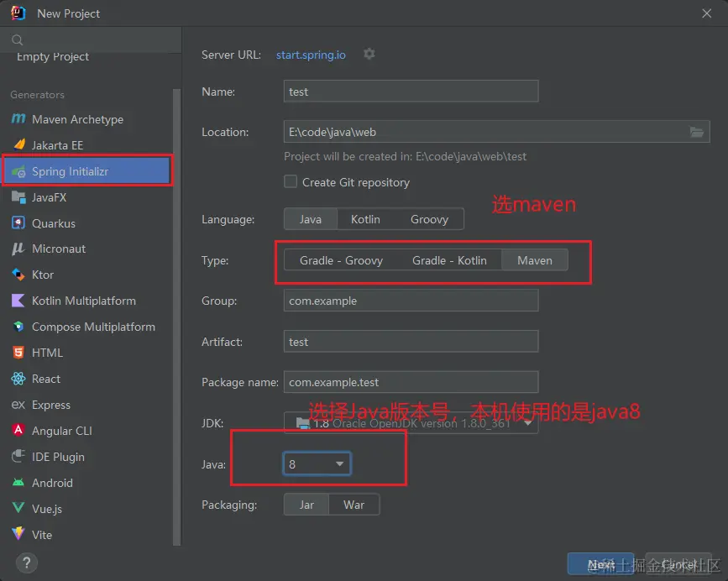Open help with question mark button
Image resolution: width=728 pixels, height=581 pixels.
click(x=27, y=563)
